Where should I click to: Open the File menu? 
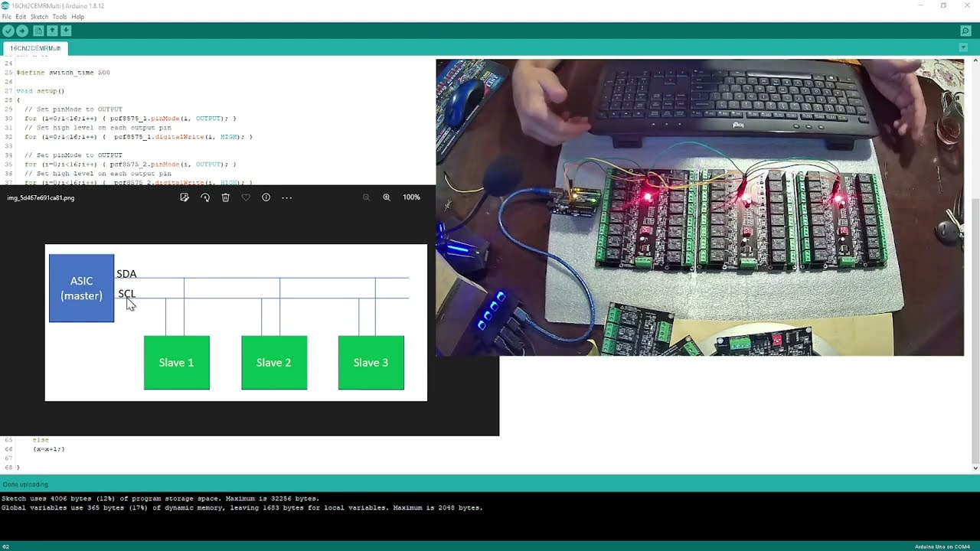point(6,17)
